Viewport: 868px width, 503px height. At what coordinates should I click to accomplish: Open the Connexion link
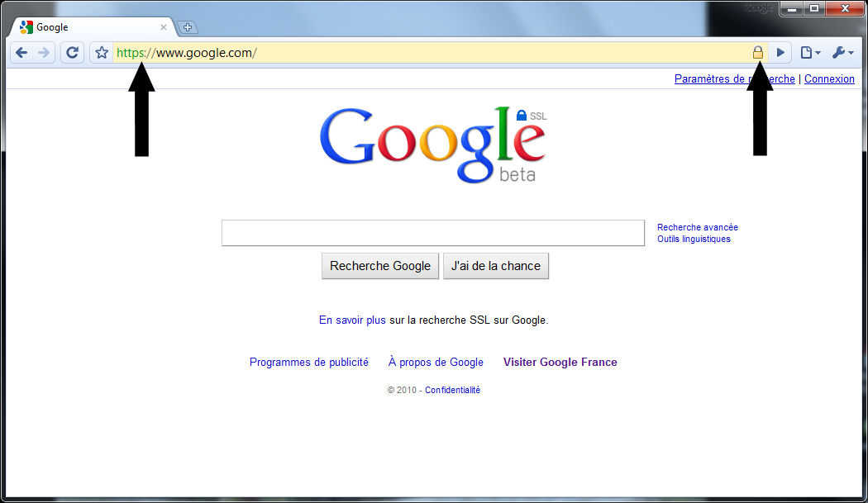point(829,78)
